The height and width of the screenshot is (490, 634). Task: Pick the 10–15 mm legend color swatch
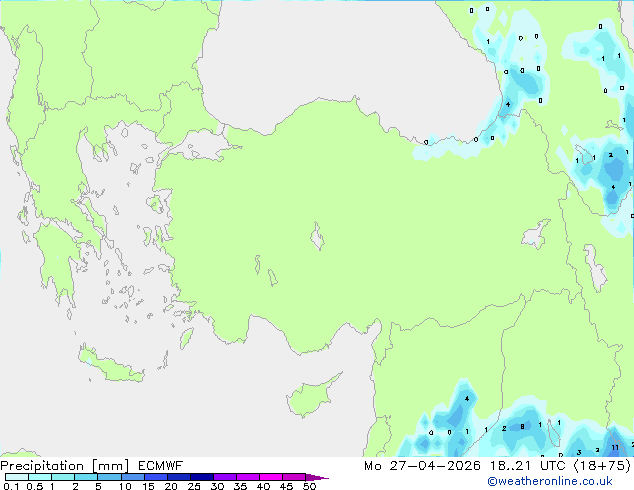click(132, 477)
